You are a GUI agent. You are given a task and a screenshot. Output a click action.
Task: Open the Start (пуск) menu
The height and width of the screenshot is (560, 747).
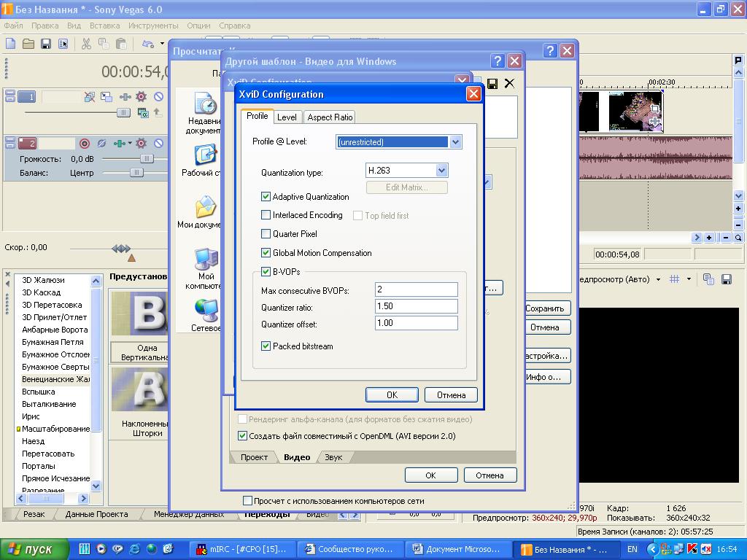(34, 549)
